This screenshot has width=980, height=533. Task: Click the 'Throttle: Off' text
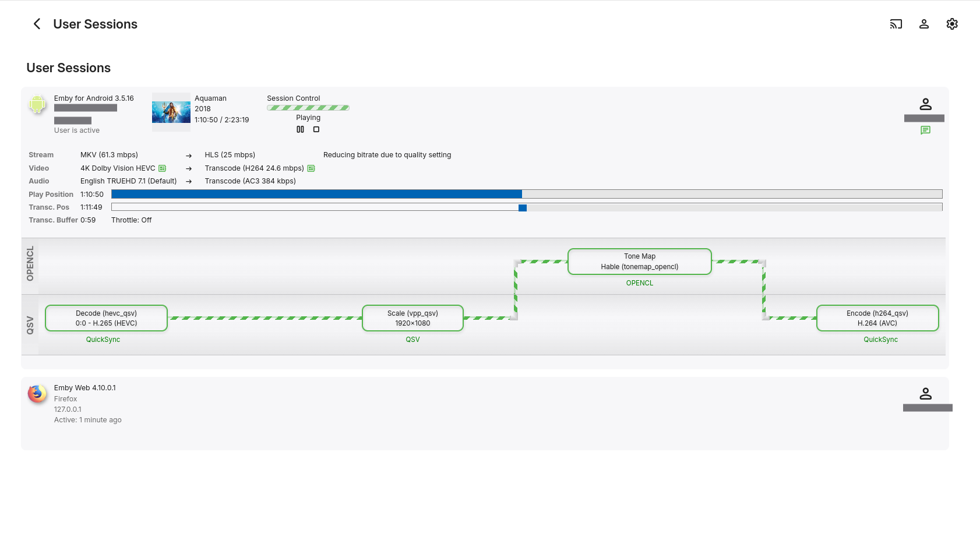click(131, 220)
